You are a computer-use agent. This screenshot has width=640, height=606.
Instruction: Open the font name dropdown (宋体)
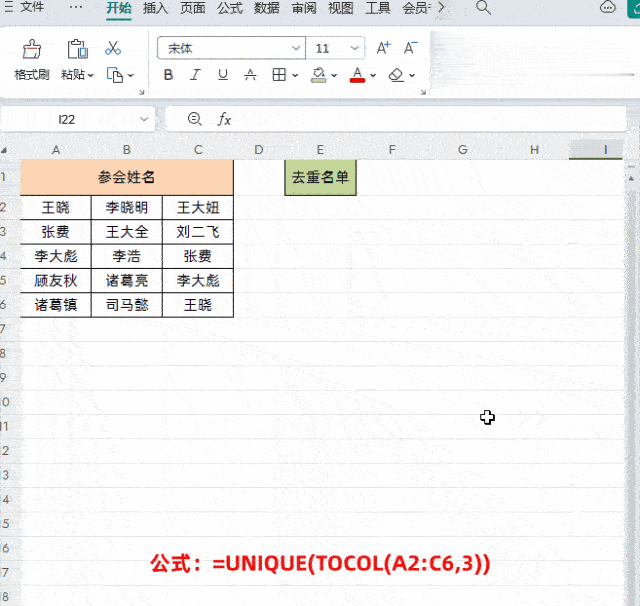click(296, 48)
